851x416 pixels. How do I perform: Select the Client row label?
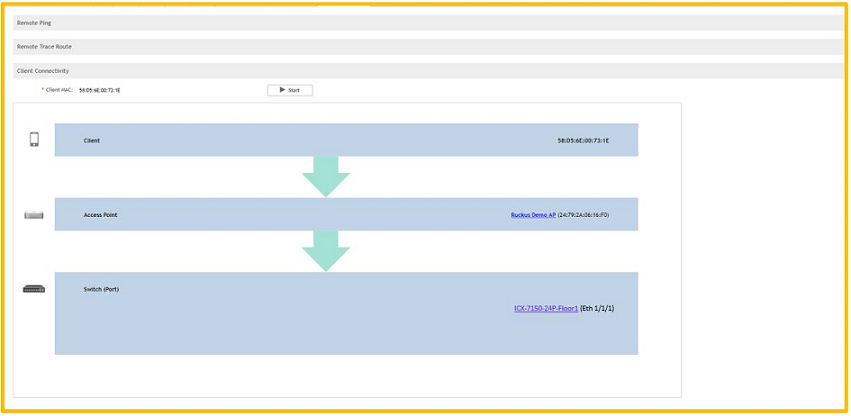92,141
